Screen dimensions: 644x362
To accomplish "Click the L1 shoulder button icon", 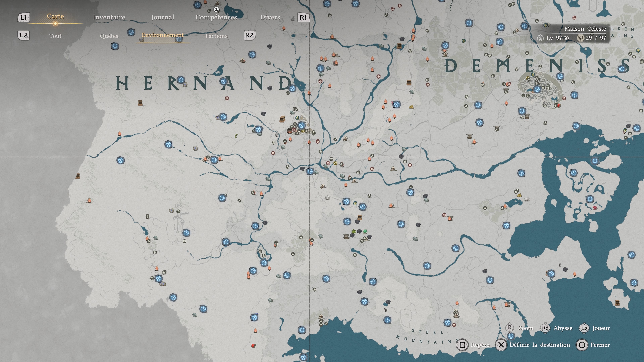I will (23, 17).
